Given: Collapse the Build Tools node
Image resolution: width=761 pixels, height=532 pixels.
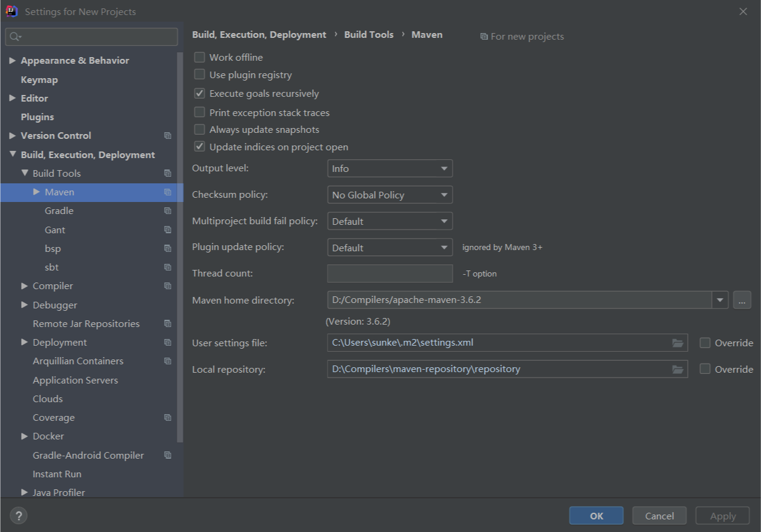Looking at the screenshot, I should pos(24,173).
